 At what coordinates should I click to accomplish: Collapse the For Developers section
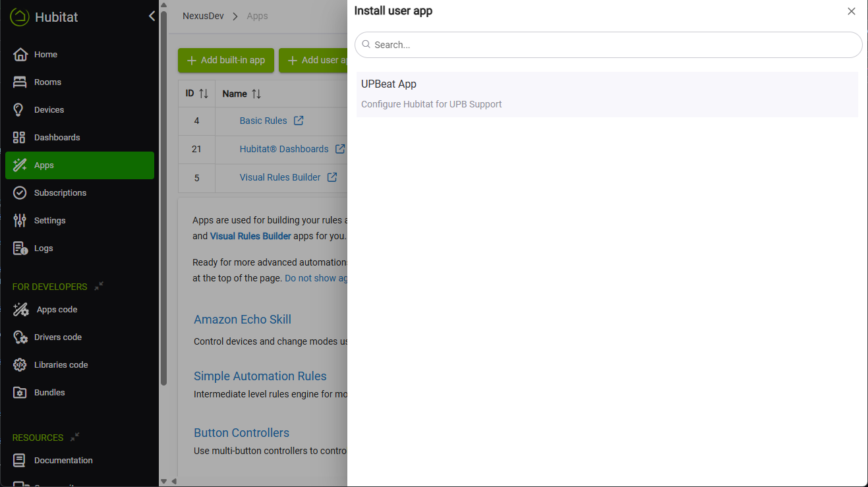(x=99, y=287)
